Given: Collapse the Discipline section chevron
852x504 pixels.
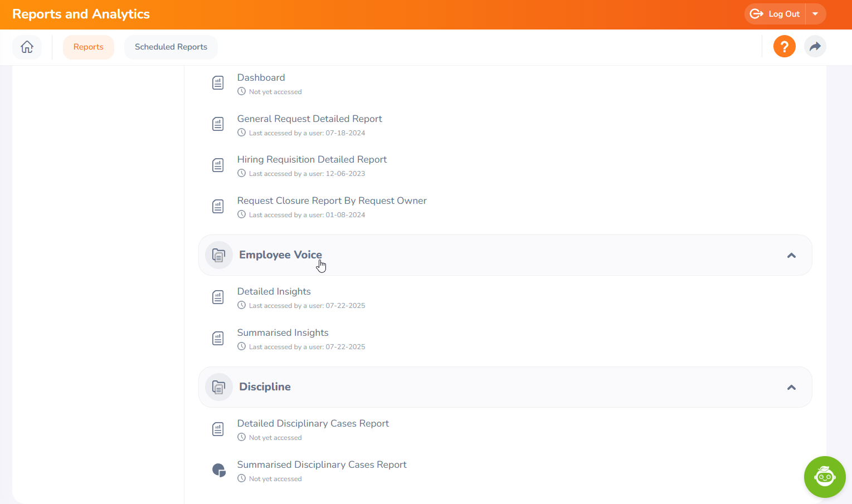Looking at the screenshot, I should (791, 388).
